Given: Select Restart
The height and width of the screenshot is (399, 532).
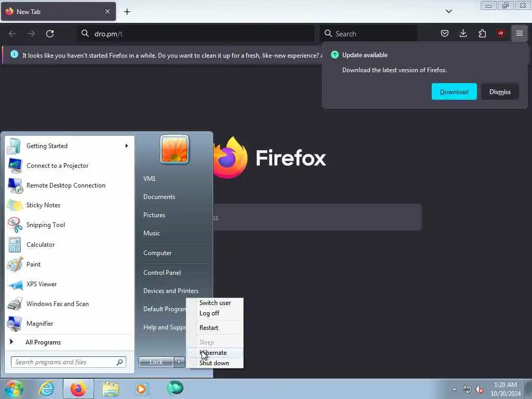Looking at the screenshot, I should click(x=215, y=328).
